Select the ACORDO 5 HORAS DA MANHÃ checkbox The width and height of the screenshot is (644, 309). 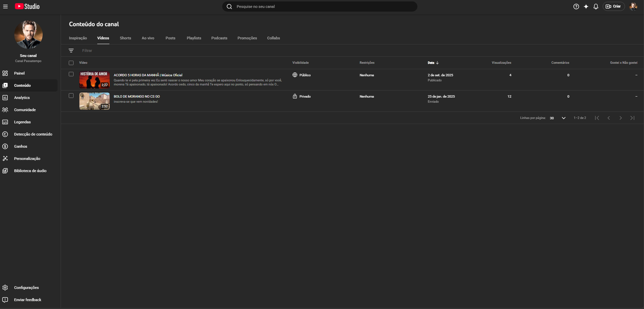click(x=71, y=74)
